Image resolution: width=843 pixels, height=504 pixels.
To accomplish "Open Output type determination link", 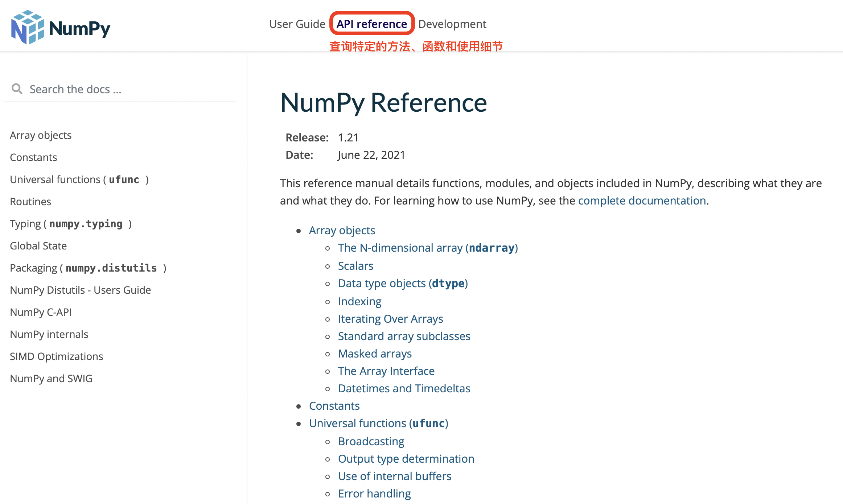I will [406, 459].
